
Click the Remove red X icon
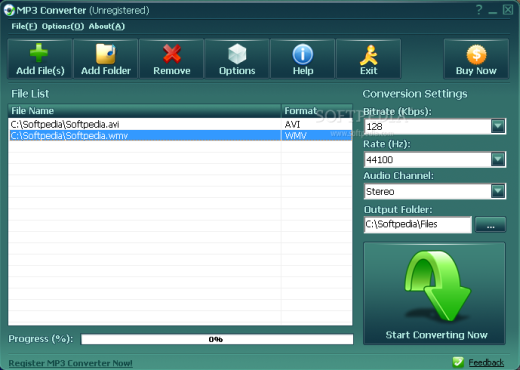pyautogui.click(x=172, y=54)
